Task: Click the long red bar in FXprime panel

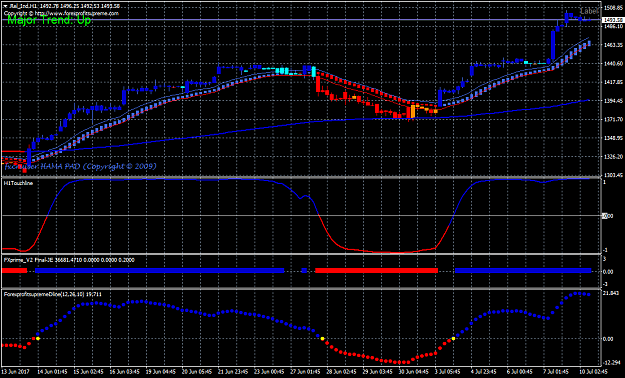Action: coord(376,270)
